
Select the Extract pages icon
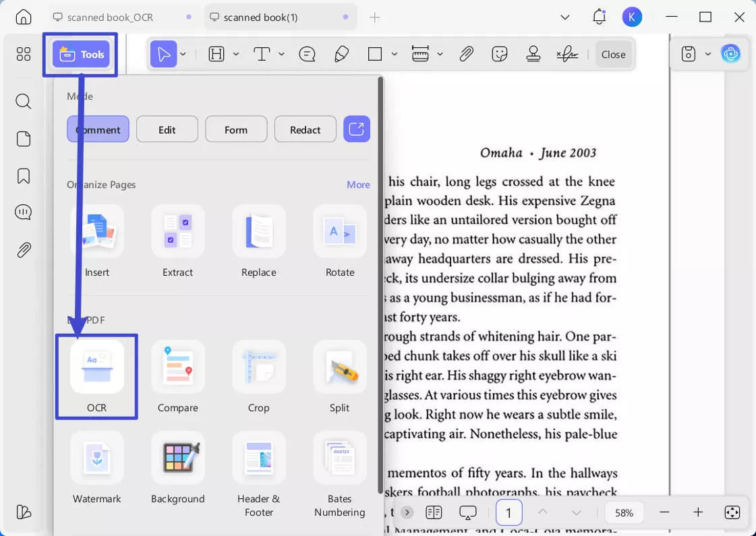tap(177, 231)
